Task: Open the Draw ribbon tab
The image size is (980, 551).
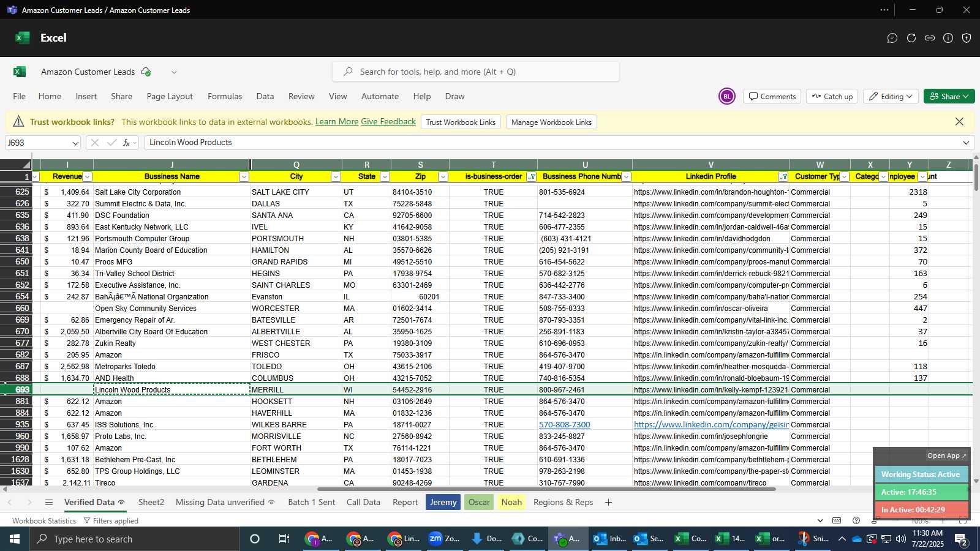Action: [x=454, y=96]
